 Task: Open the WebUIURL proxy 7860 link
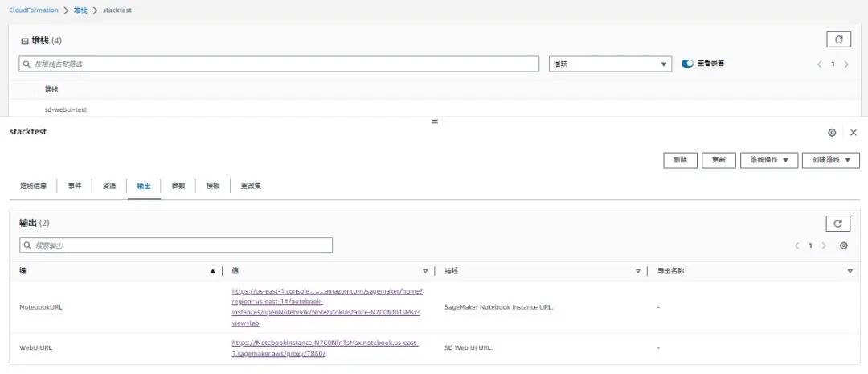pyautogui.click(x=325, y=347)
